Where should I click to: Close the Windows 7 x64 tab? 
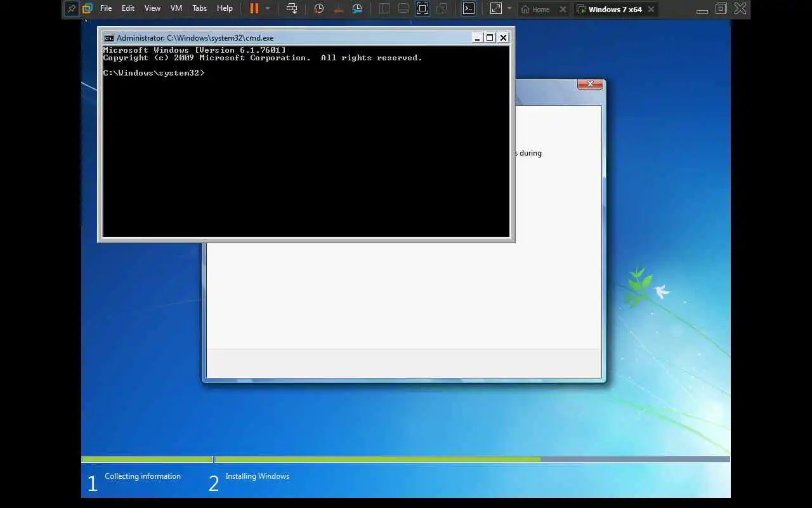click(x=651, y=10)
